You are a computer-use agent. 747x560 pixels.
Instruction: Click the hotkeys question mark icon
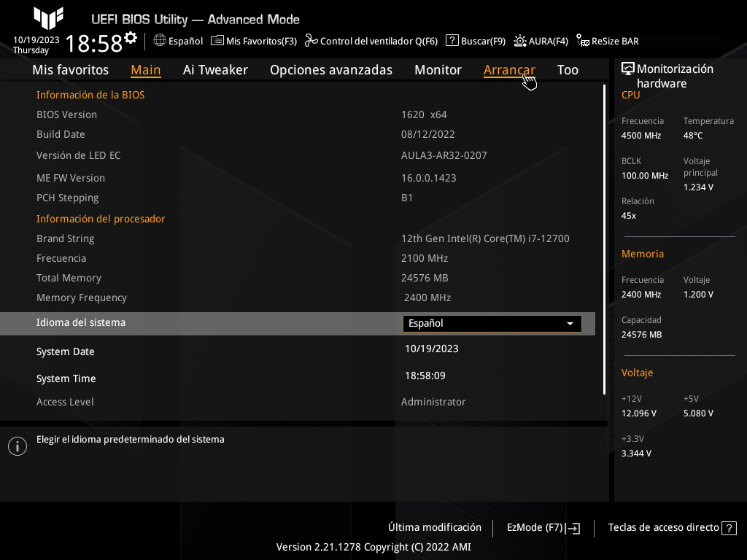(x=728, y=529)
